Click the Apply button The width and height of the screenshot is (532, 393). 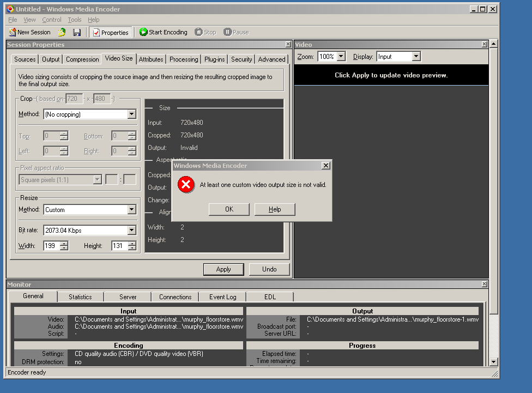[223, 269]
